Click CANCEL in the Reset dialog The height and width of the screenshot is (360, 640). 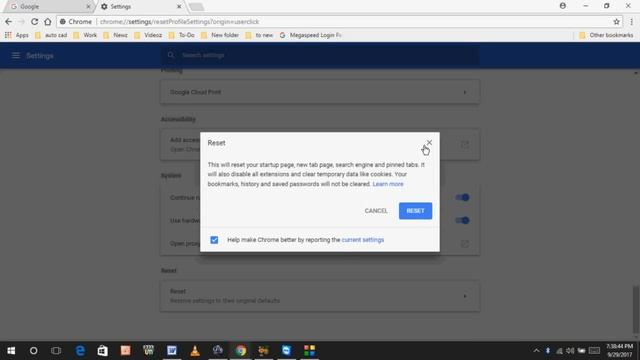376,211
